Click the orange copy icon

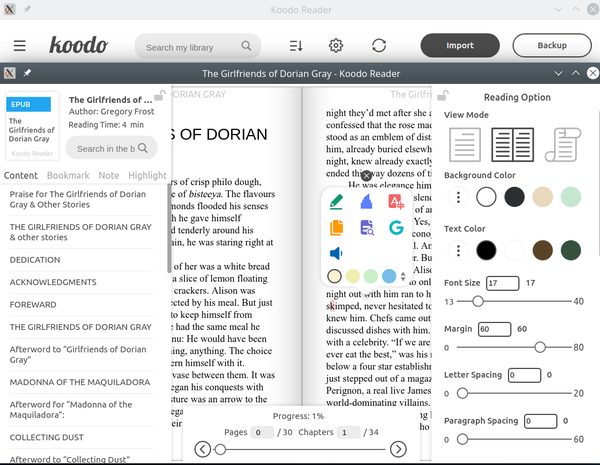point(337,228)
